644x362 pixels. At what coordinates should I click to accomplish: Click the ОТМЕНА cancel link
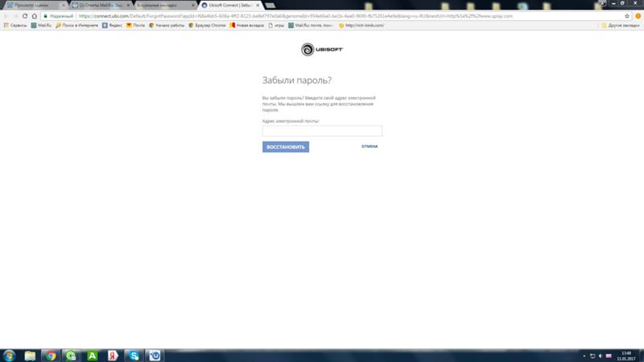pos(369,146)
